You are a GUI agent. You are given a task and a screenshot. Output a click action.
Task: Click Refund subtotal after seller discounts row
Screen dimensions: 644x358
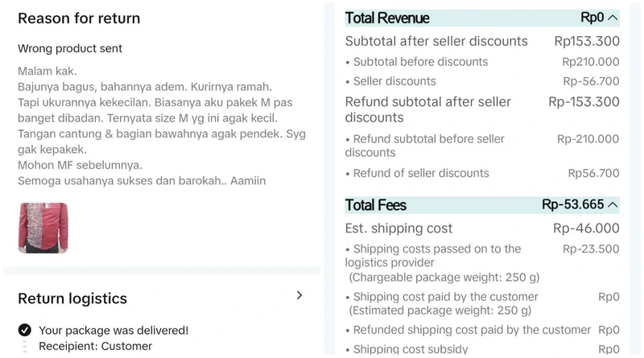482,109
